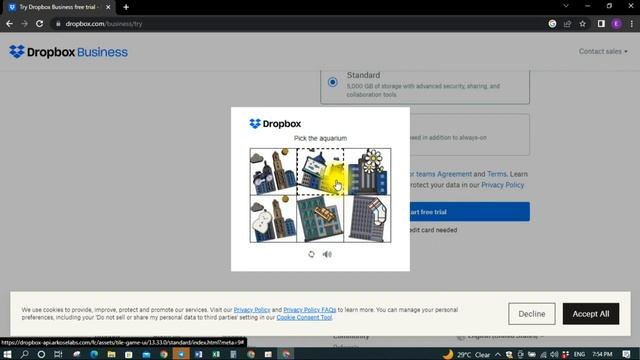Pick the white sock on building tile
640x360 pixels.
[x=367, y=219]
